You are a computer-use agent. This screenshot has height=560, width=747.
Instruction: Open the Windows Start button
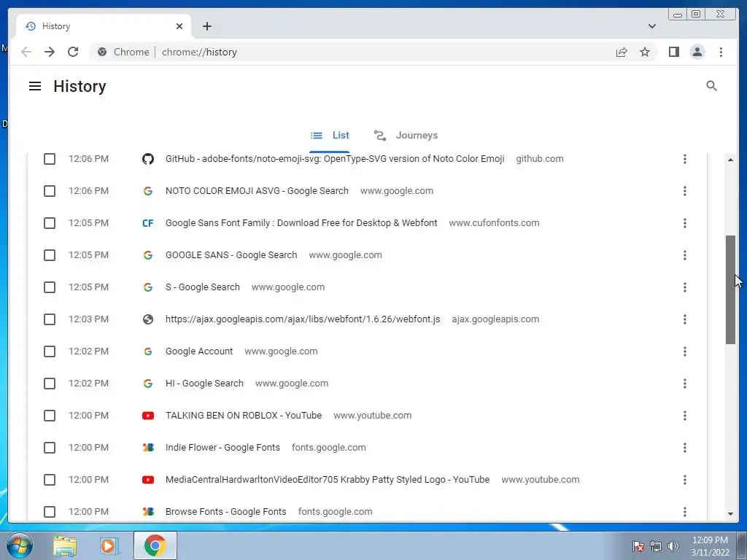click(20, 545)
